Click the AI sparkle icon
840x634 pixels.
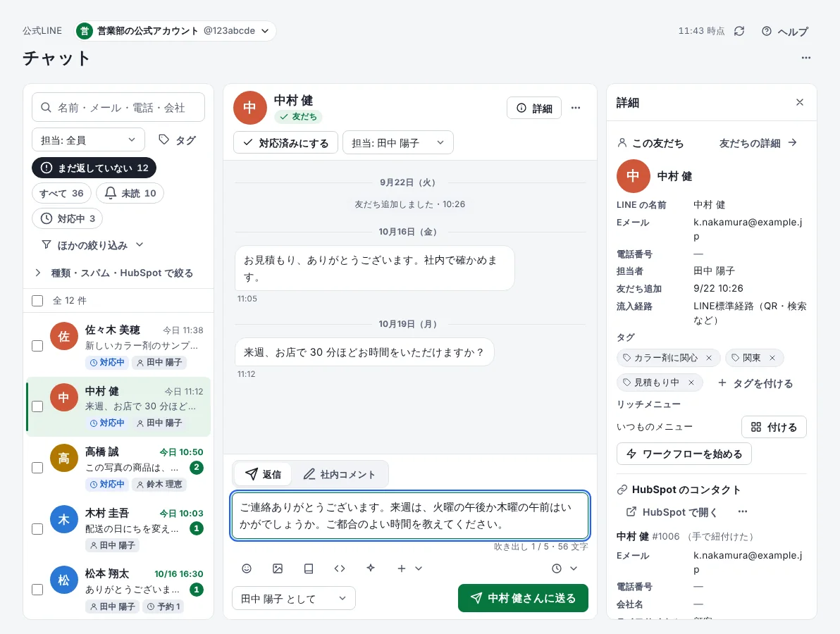point(371,568)
